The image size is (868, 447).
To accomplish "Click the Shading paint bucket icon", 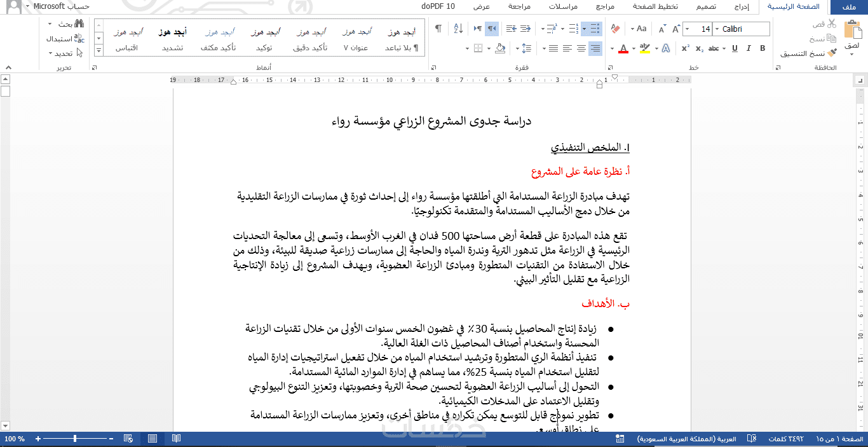I will point(501,48).
